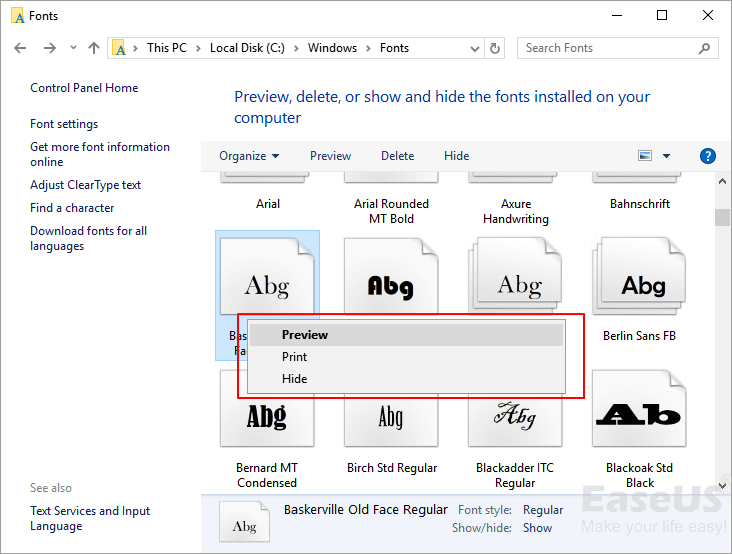Open the Font settings link
Viewport: 732px width, 554px height.
64,124
